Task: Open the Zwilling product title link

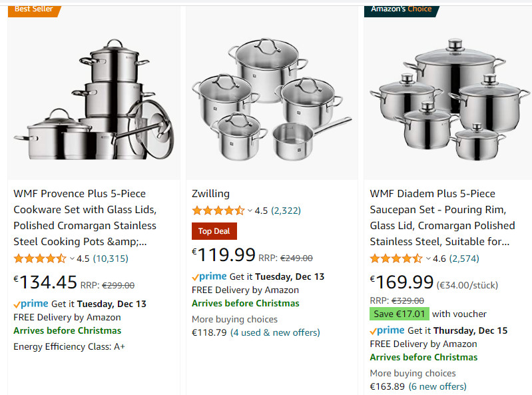Action: pyautogui.click(x=210, y=194)
